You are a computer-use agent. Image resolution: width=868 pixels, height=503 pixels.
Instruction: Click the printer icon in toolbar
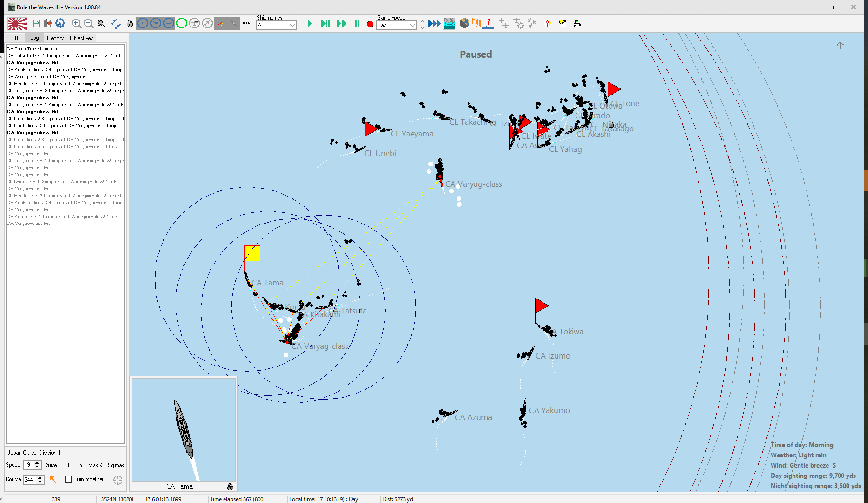577,23
